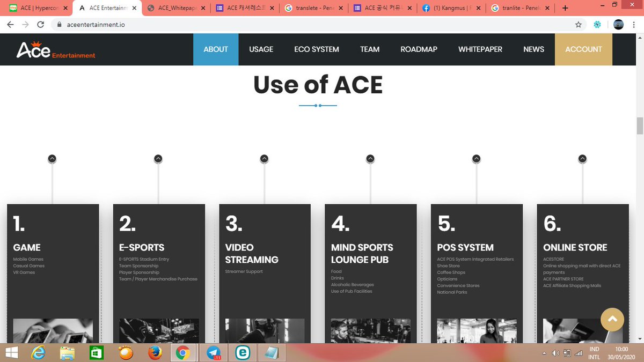Click the scroll-to-top arrow button
Screen dimensions: 644x362
(x=612, y=319)
